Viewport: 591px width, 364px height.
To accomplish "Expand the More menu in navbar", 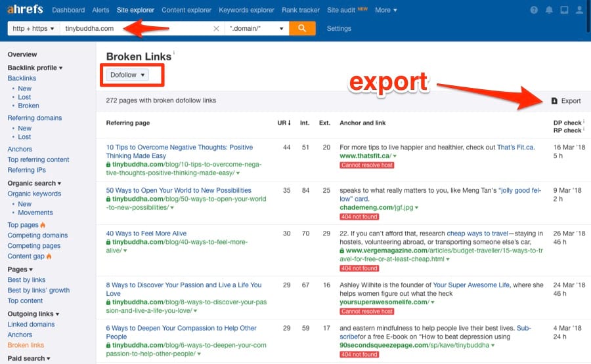I will coord(385,10).
